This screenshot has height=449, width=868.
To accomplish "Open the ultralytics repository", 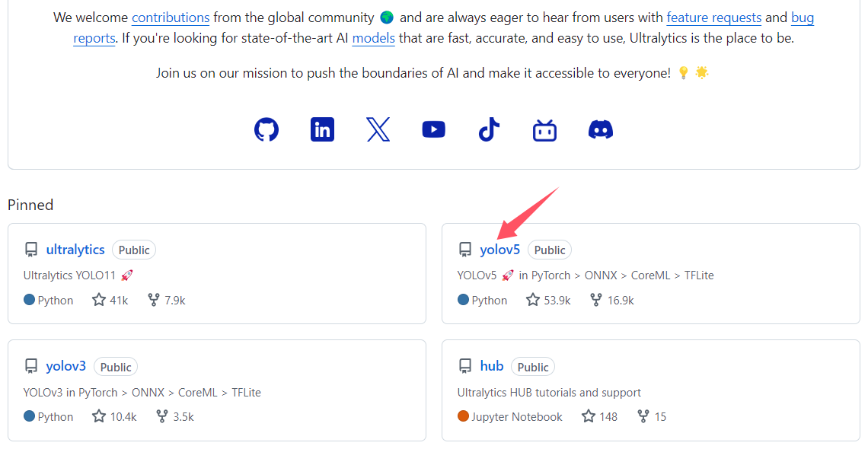I will 75,250.
